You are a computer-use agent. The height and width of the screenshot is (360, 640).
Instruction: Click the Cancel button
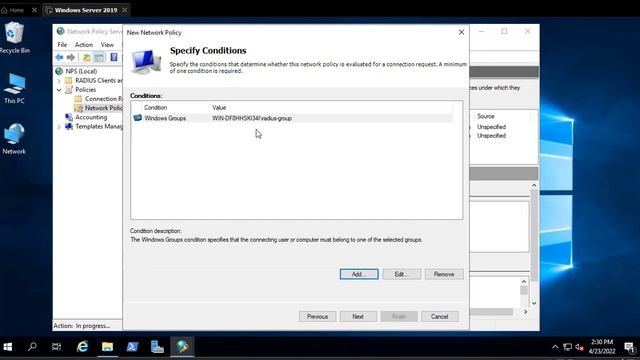coord(440,316)
